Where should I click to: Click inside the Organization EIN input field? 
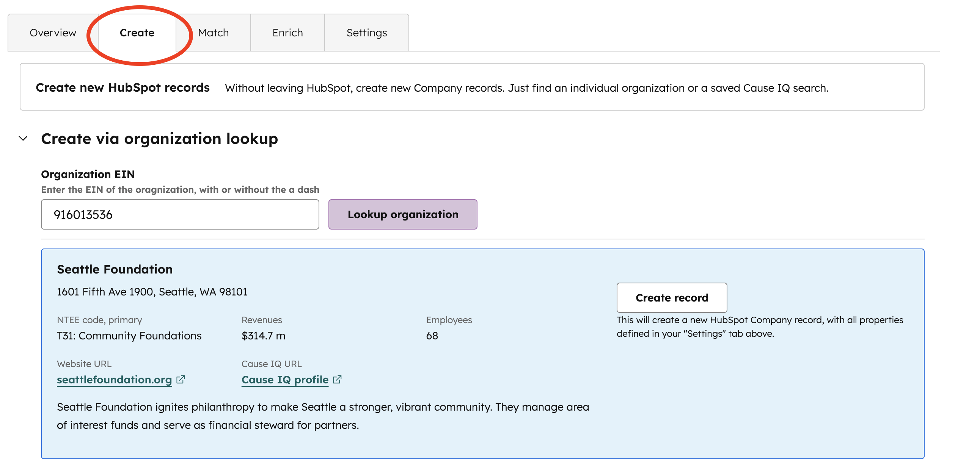(179, 214)
